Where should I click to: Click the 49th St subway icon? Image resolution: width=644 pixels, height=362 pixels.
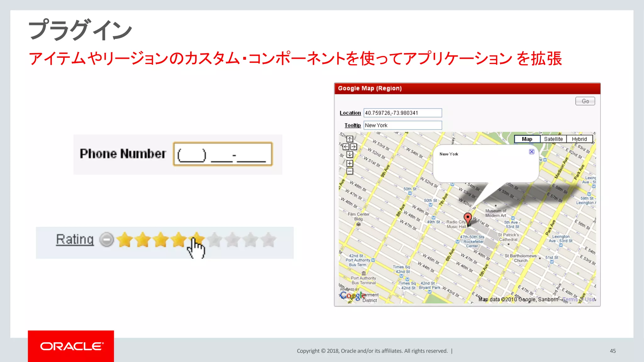(x=433, y=217)
